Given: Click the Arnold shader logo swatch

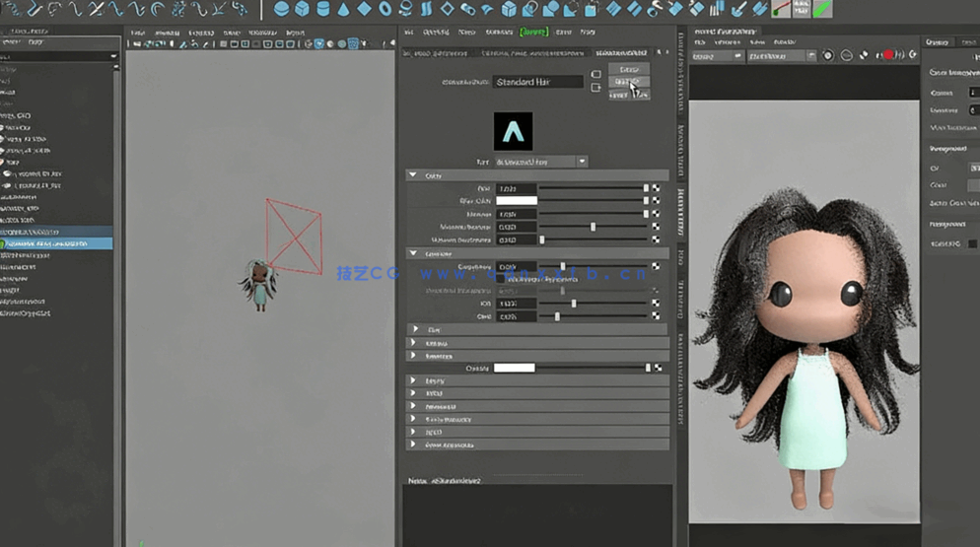Looking at the screenshot, I should pos(513,131).
